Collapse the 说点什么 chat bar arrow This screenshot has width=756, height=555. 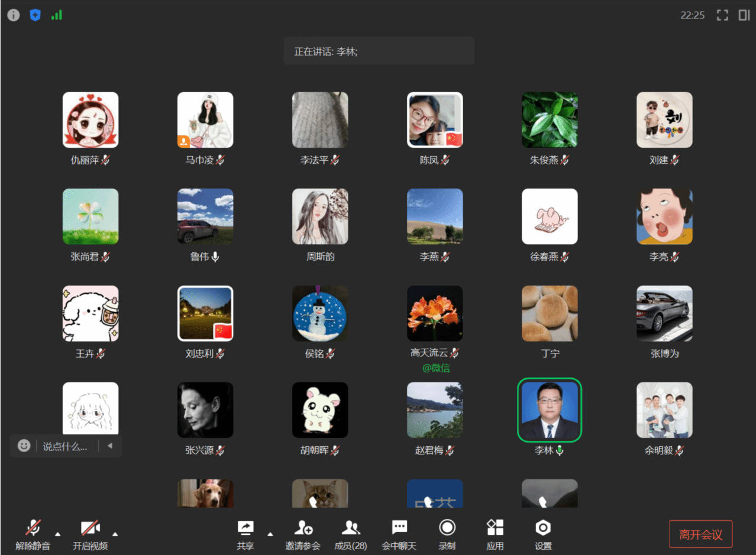(x=110, y=446)
